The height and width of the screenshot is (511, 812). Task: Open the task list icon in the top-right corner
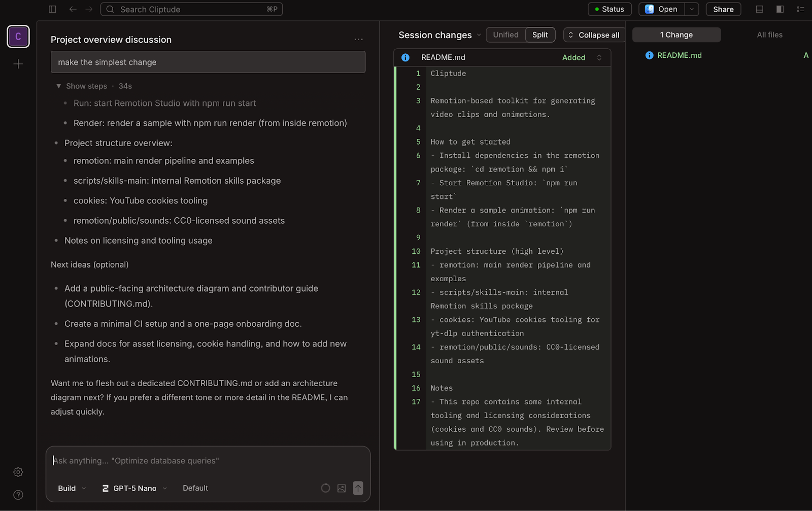tap(801, 9)
